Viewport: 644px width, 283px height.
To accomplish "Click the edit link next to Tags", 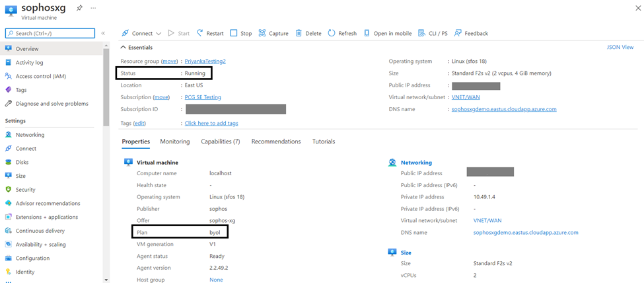I will (x=139, y=124).
